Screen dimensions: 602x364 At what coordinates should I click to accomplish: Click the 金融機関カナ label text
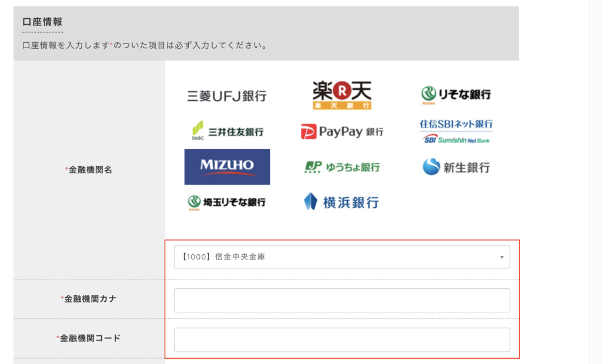(88, 299)
